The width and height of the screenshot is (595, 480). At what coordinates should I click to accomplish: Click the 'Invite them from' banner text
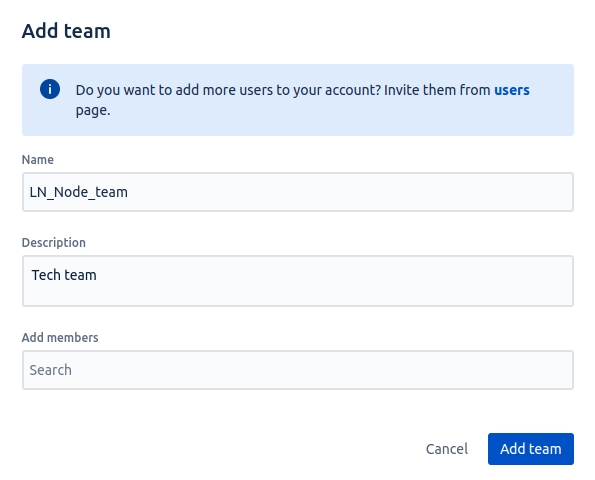(x=437, y=90)
